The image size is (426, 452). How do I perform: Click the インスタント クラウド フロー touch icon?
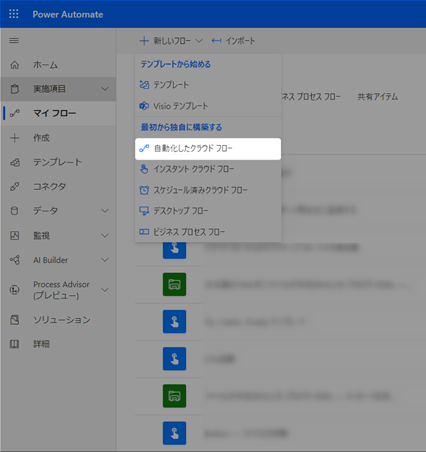point(144,169)
